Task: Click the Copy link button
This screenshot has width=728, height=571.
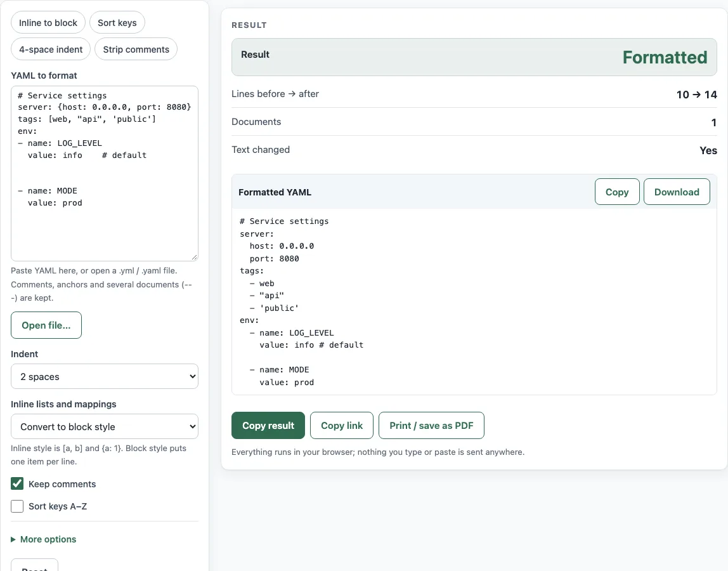Action: 342,426
